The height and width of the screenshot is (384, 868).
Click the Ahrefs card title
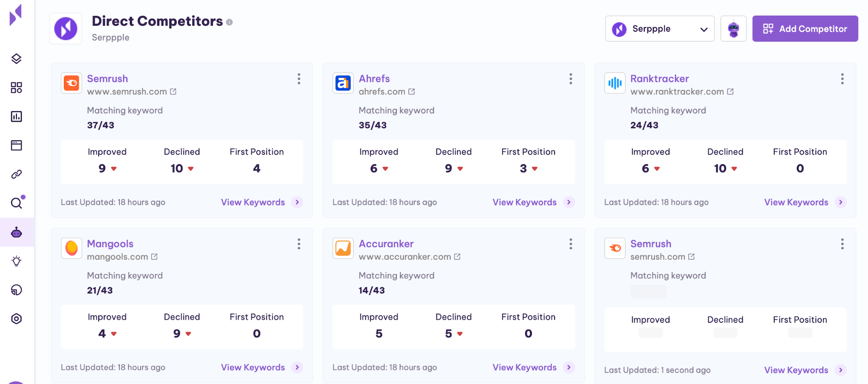click(374, 79)
